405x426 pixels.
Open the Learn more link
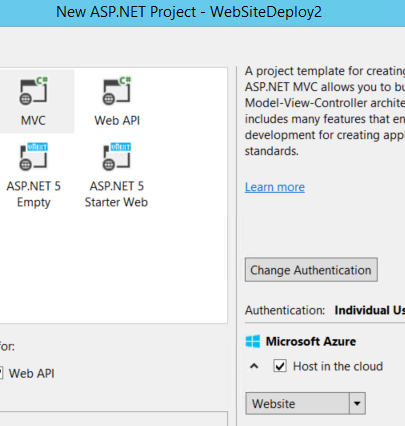click(275, 187)
